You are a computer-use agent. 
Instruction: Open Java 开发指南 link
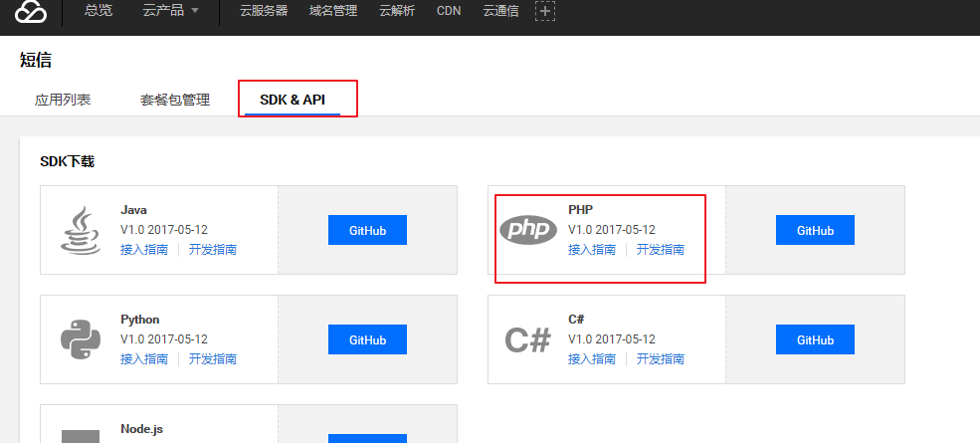click(x=213, y=250)
